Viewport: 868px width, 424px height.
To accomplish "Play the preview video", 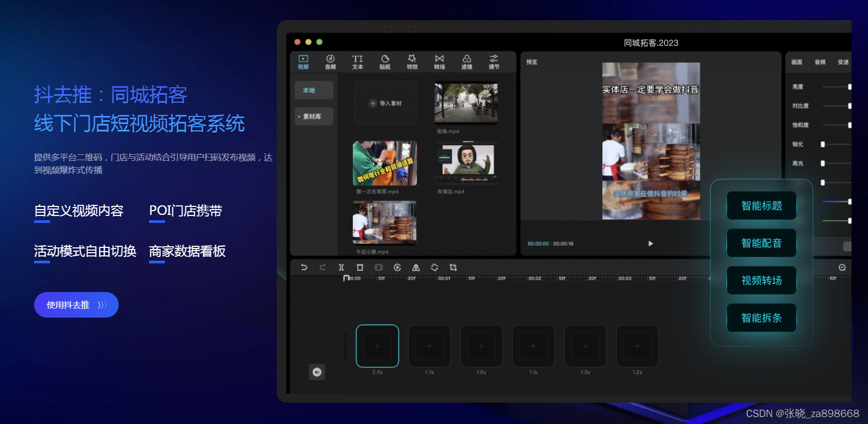I will [650, 244].
